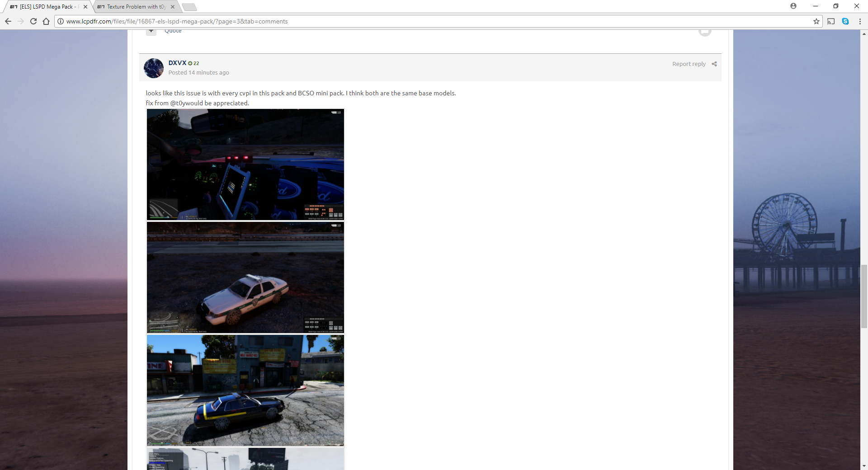This screenshot has height=470, width=868.
Task: Click the DXVX reputation badge 22
Action: coord(193,63)
